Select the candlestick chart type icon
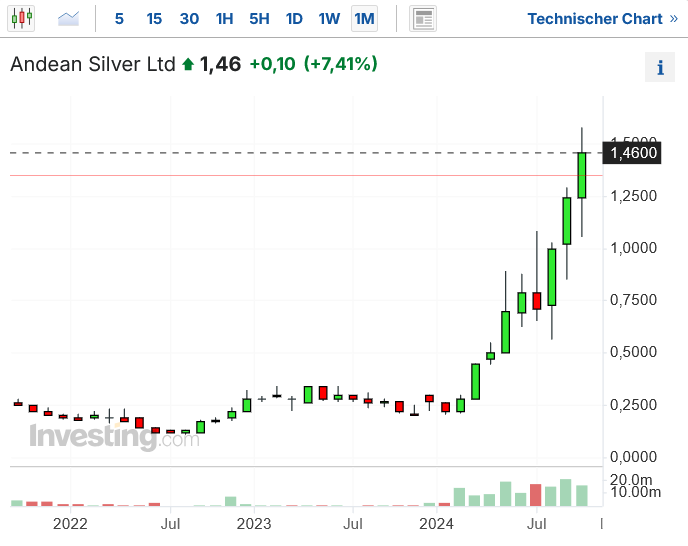Screen dimensions: 688x546 click(21, 18)
